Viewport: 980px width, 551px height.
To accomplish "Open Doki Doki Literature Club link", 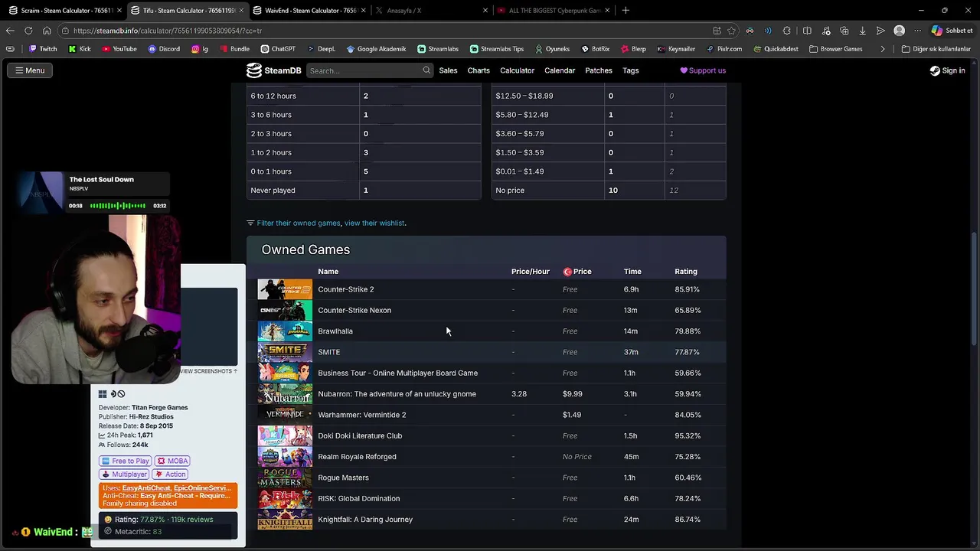I will point(360,435).
